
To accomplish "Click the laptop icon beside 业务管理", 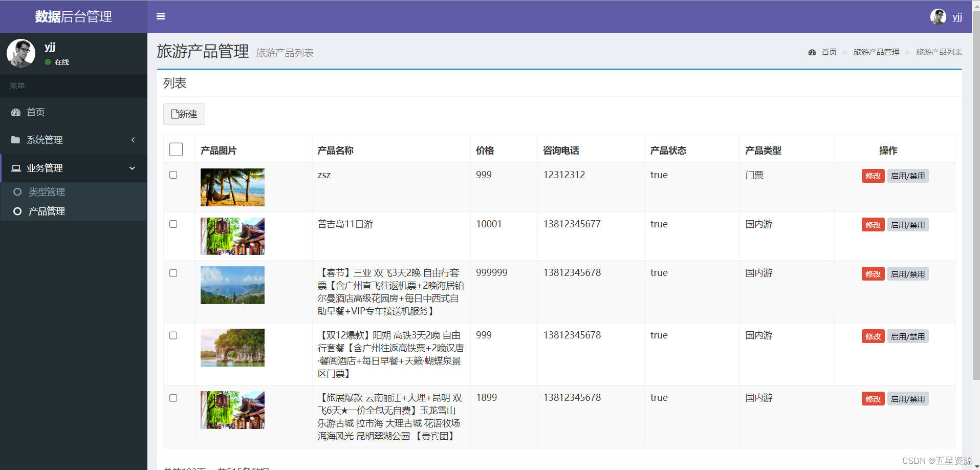I will coord(16,168).
